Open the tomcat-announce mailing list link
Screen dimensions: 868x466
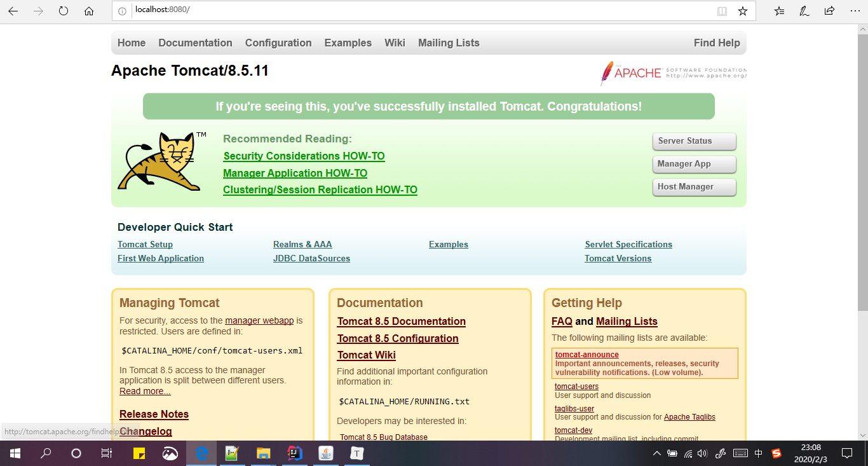(587, 355)
